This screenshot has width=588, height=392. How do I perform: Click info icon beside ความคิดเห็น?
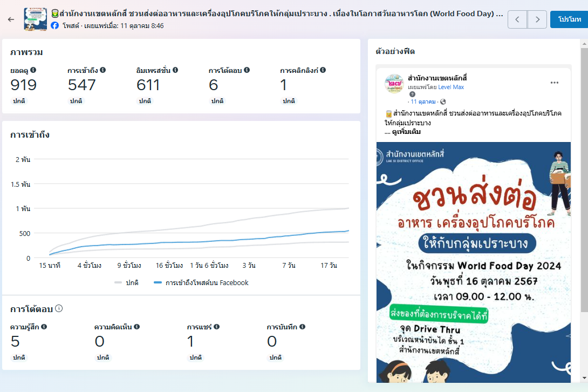pyautogui.click(x=137, y=327)
